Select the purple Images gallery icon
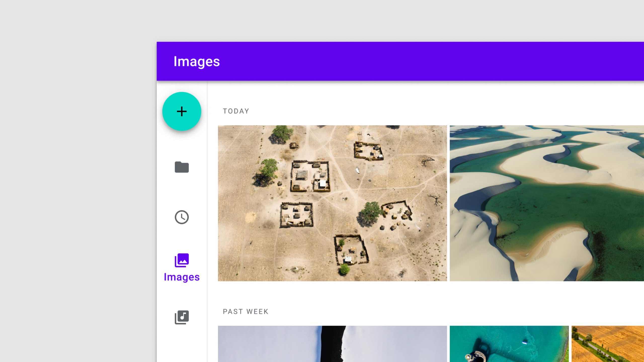Image resolution: width=644 pixels, height=362 pixels. [x=182, y=260]
